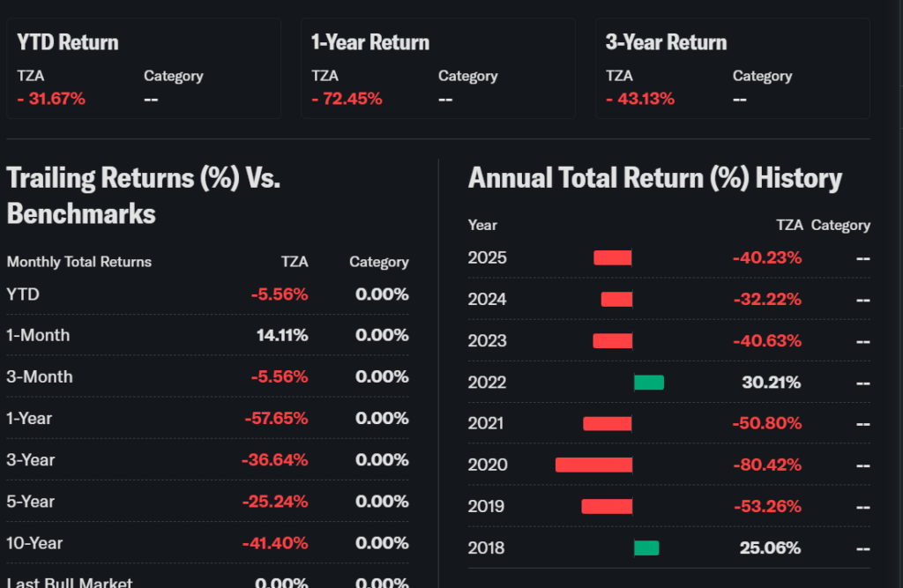This screenshot has height=588, width=903.
Task: Select the -72.45% TZA one-year return value
Action: [x=347, y=99]
